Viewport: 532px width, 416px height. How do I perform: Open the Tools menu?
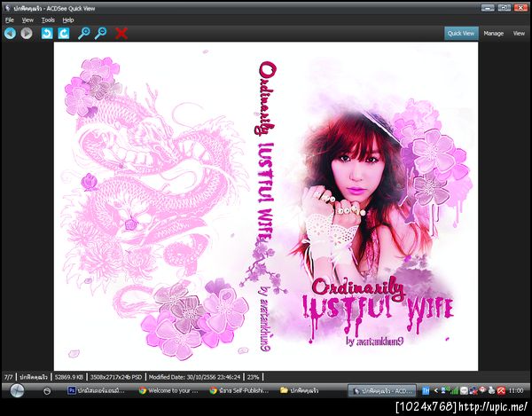(x=48, y=20)
